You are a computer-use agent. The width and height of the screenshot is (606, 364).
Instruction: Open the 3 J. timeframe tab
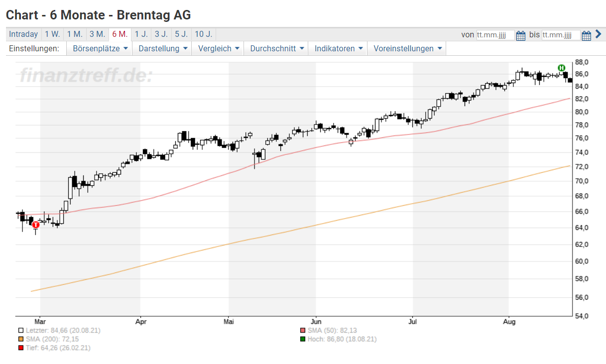point(161,34)
